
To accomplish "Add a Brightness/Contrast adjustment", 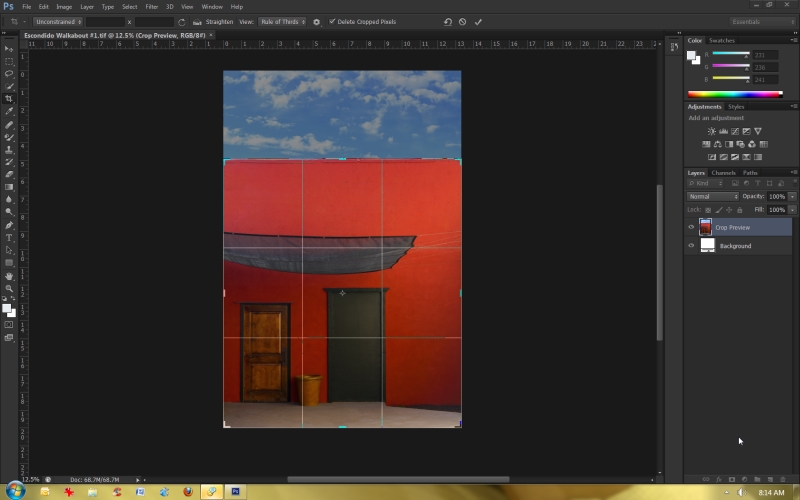I will pyautogui.click(x=712, y=131).
